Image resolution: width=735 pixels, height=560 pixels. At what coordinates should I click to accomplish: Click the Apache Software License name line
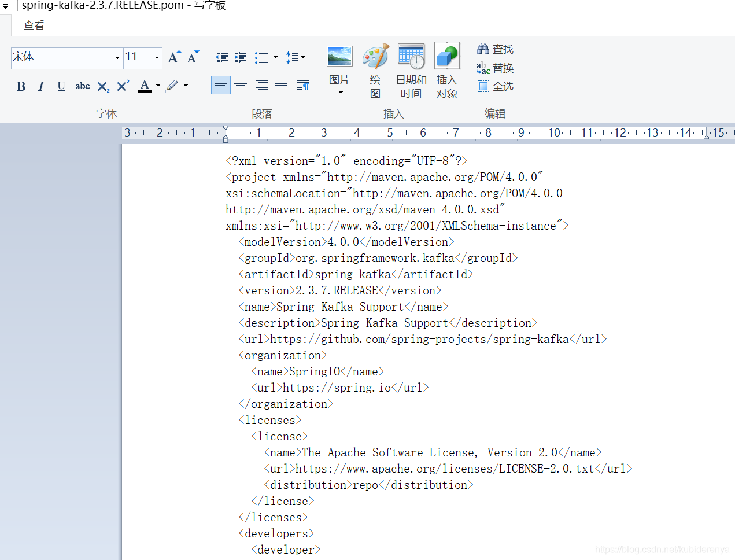coord(433,452)
